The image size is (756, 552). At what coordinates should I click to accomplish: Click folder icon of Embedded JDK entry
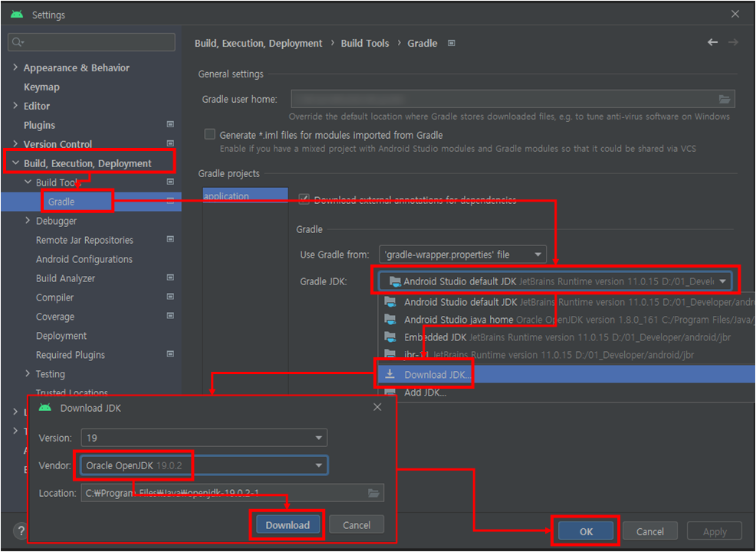pyautogui.click(x=390, y=337)
